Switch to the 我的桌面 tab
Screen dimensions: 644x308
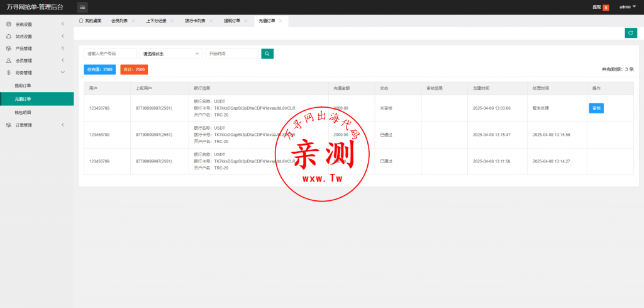[90, 21]
